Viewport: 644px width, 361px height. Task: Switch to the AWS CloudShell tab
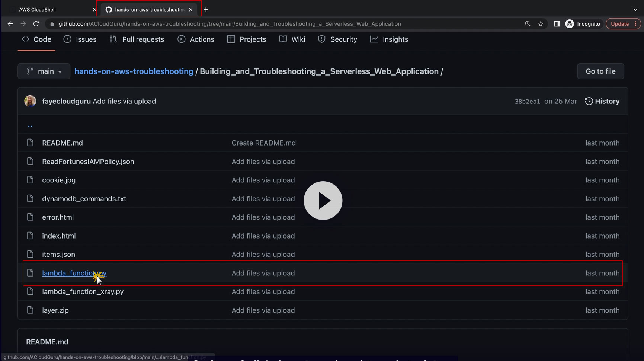click(37, 10)
